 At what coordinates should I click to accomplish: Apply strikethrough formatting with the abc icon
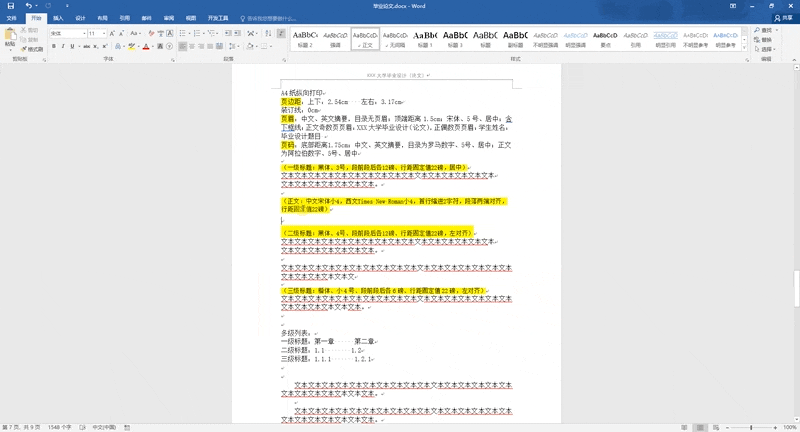coord(86,46)
